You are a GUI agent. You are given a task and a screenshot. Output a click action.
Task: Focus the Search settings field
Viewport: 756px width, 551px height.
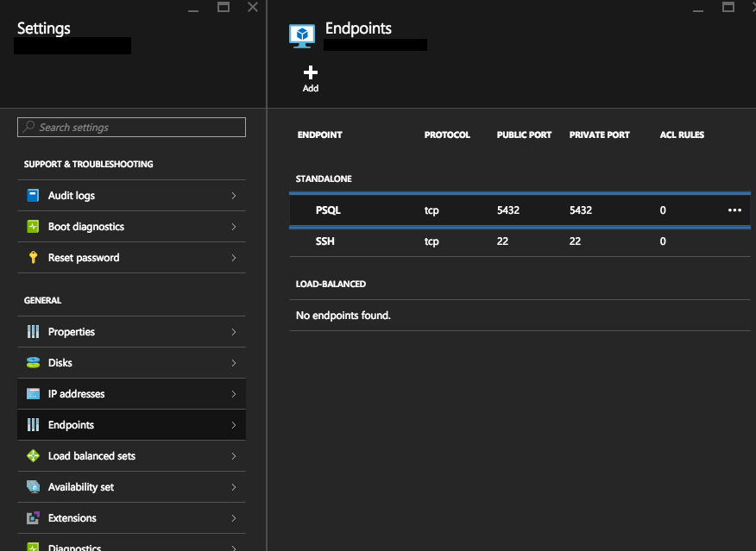(x=138, y=128)
